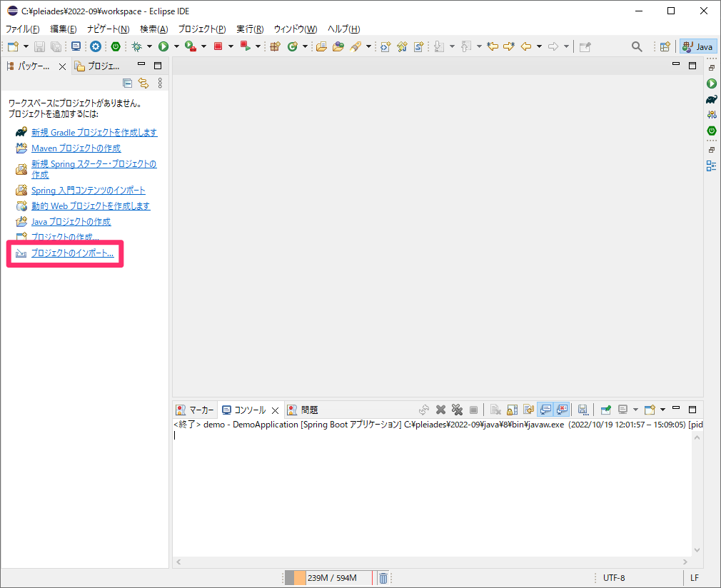Click Collapse All icon in package explorer

click(127, 83)
